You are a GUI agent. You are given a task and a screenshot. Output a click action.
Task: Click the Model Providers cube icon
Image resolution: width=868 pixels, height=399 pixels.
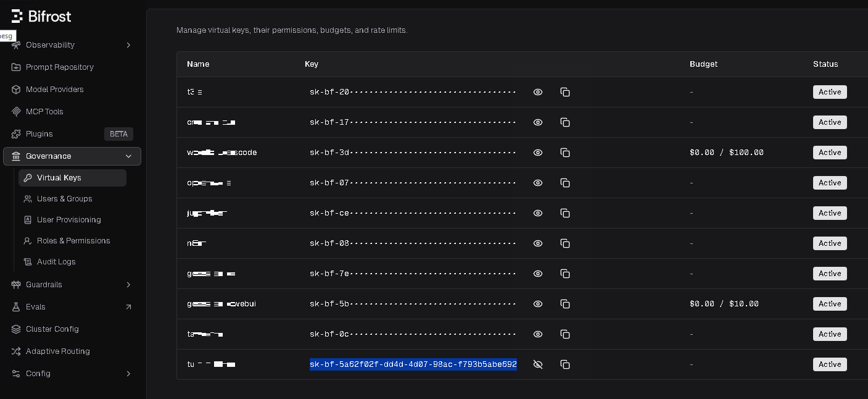(x=16, y=90)
